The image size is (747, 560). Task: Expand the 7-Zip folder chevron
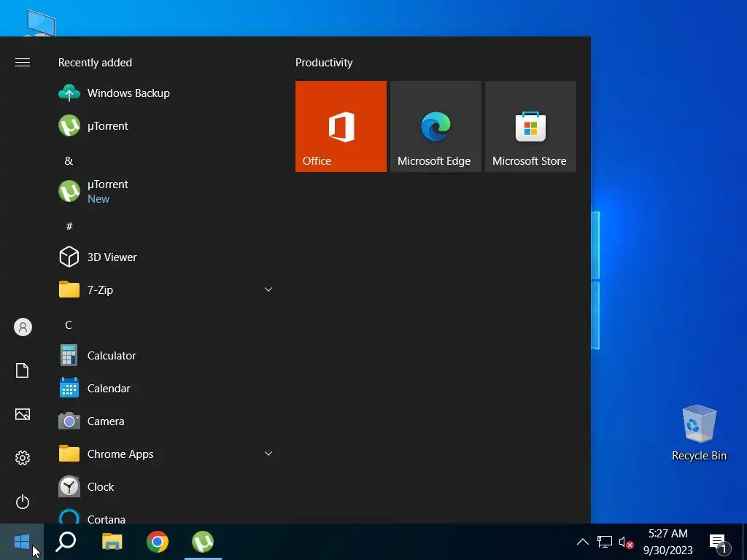click(268, 289)
